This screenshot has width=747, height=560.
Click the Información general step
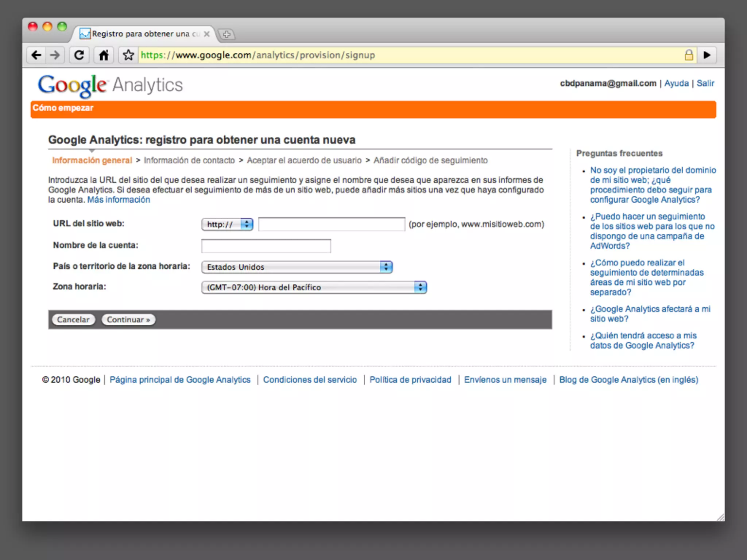(92, 160)
